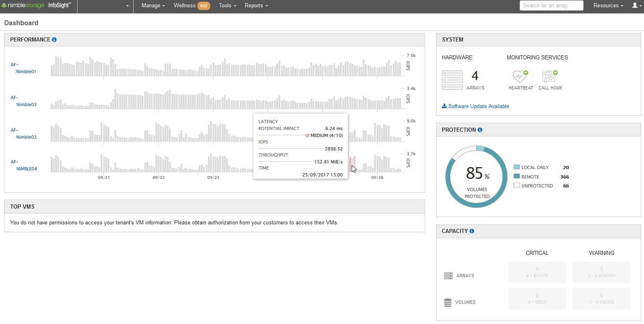Image resolution: width=644 pixels, height=324 pixels.
Task: Click the Call Home monitoring icon
Action: pyautogui.click(x=550, y=76)
